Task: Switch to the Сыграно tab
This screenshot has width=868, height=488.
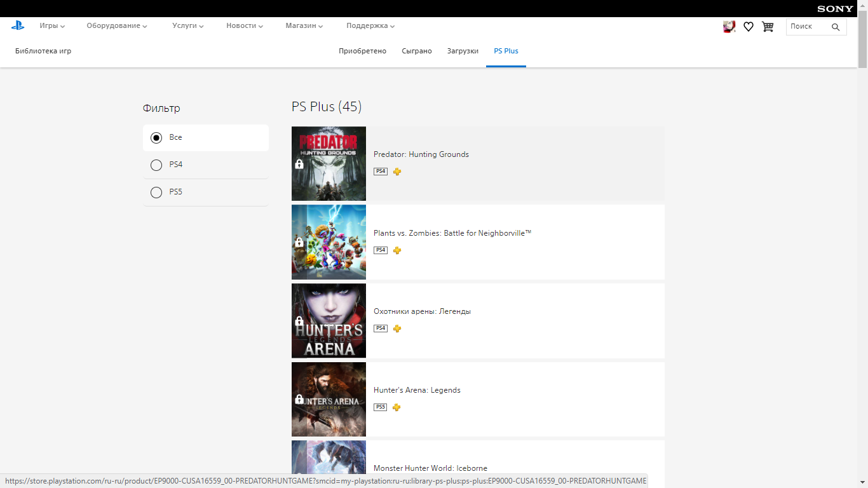Action: coord(417,51)
